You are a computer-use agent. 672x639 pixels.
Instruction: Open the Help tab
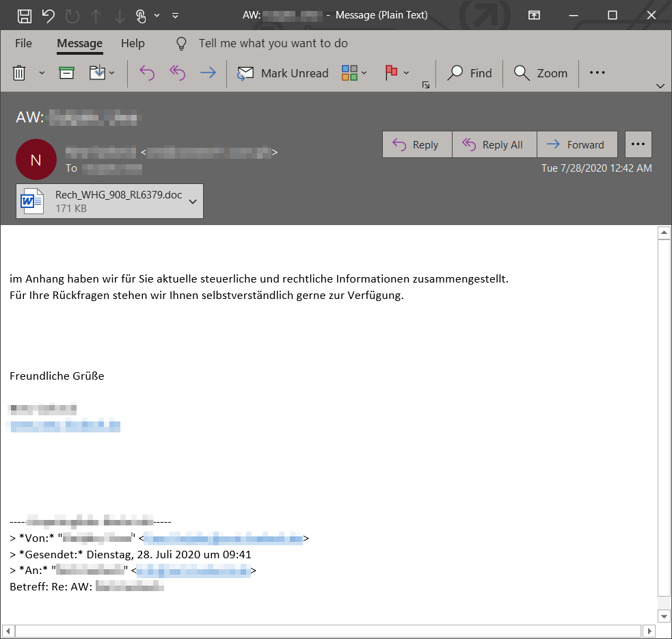[x=133, y=42]
